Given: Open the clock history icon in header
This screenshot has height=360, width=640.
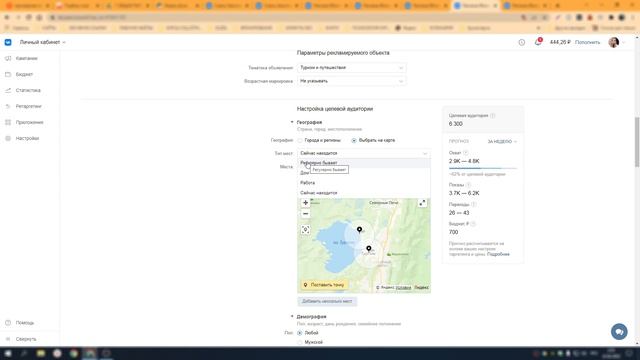Looking at the screenshot, I should [522, 42].
